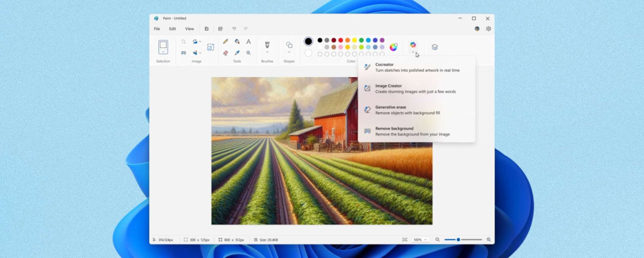The width and height of the screenshot is (644, 258).
Task: Open the 100% zoom level dropdown
Action: click(x=420, y=240)
